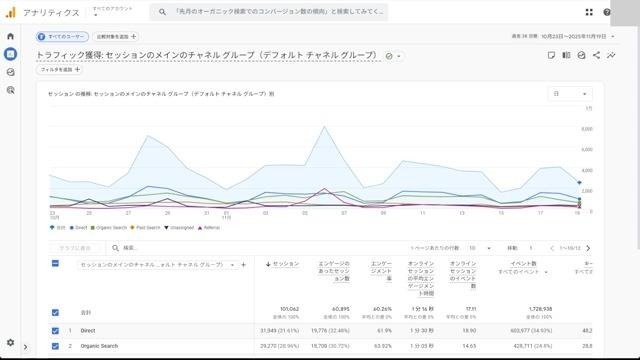The image size is (640, 360).
Task: Toggle the select-all header checkbox
Action: pos(56,264)
